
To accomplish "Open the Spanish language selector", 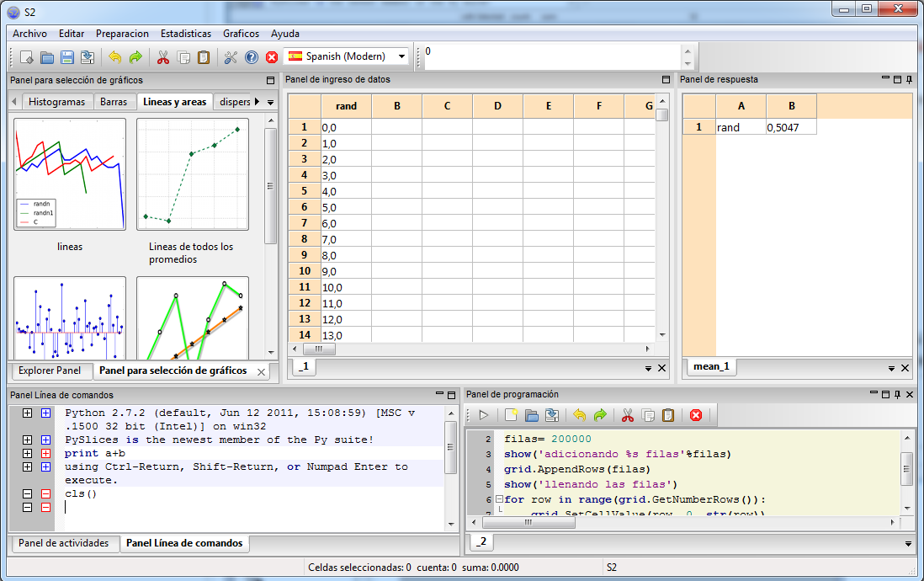I will [345, 56].
